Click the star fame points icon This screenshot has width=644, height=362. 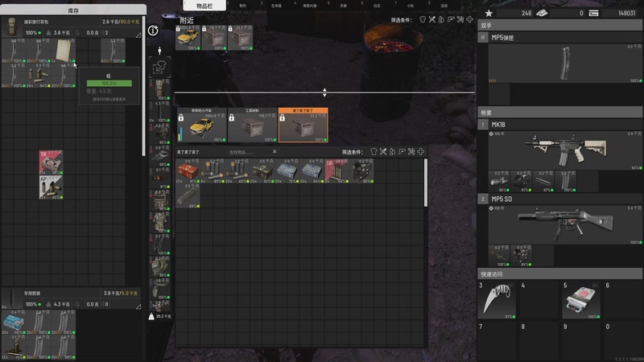click(489, 13)
